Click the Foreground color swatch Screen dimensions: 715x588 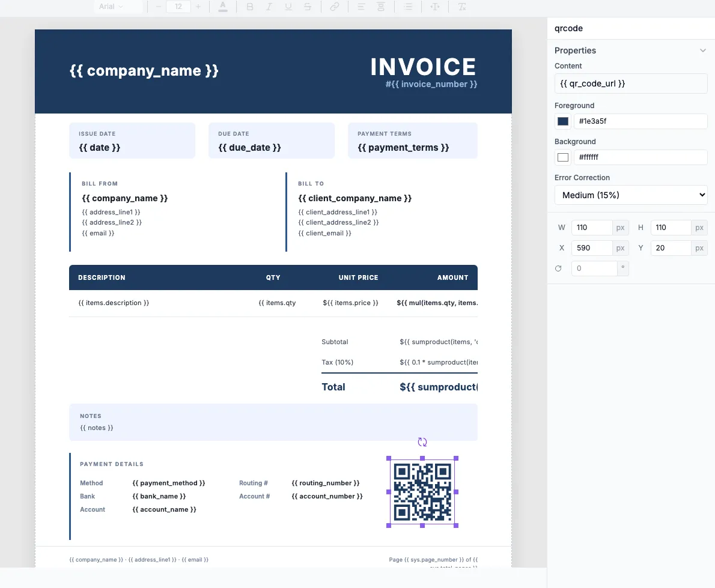(x=563, y=121)
